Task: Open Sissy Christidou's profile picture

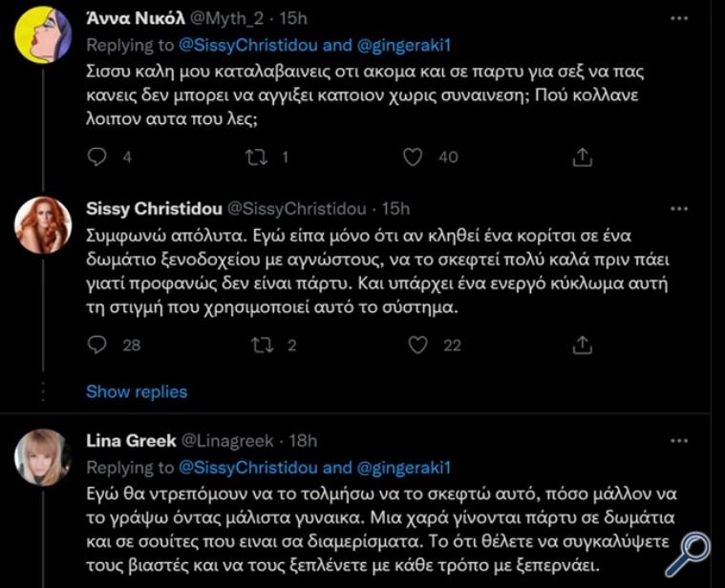Action: pyautogui.click(x=43, y=225)
